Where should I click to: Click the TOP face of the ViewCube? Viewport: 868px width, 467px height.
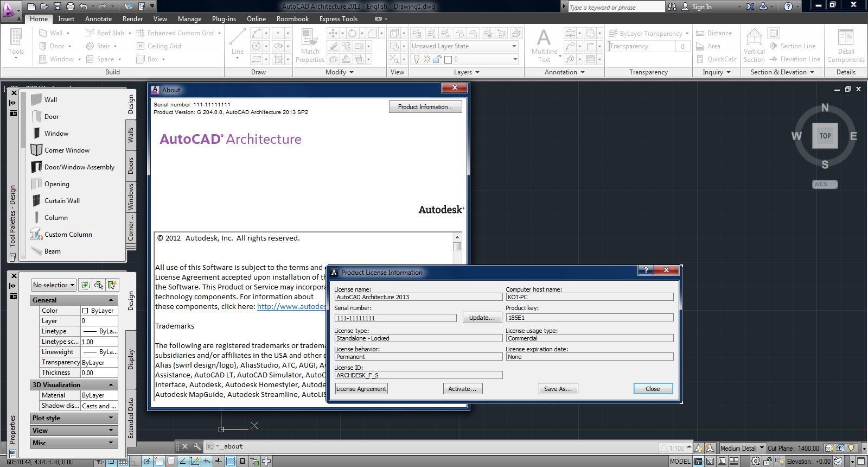[825, 136]
